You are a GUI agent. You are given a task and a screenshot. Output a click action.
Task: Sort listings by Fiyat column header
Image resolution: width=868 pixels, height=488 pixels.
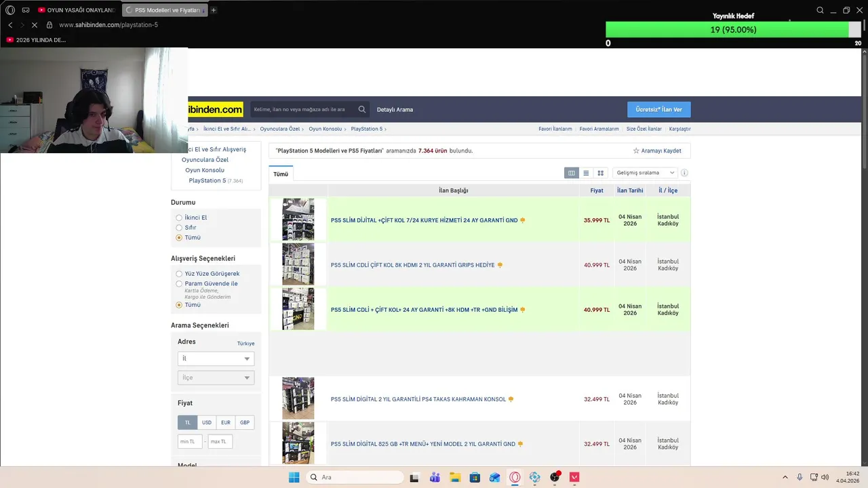597,190
